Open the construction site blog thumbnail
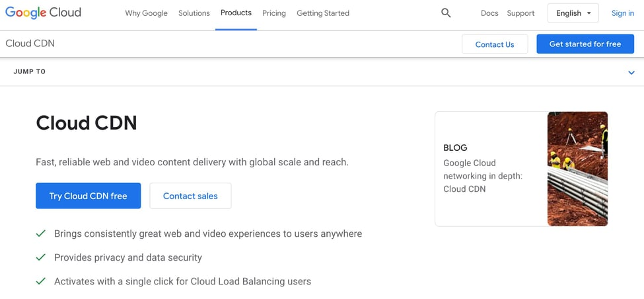 (x=577, y=169)
